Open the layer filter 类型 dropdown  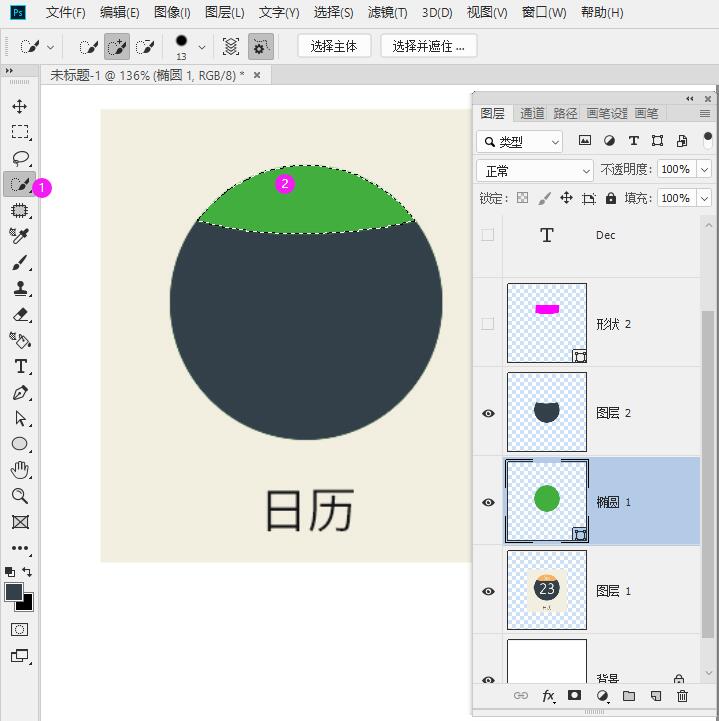519,142
